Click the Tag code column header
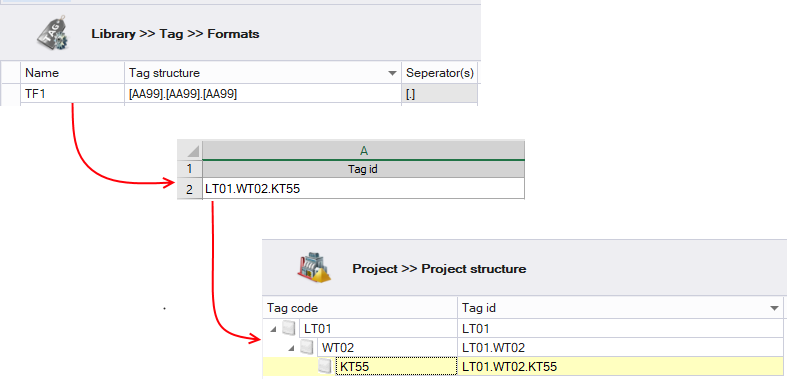 pyautogui.click(x=360, y=308)
